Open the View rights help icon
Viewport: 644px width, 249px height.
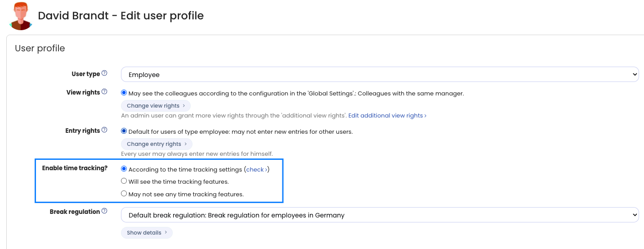click(104, 92)
